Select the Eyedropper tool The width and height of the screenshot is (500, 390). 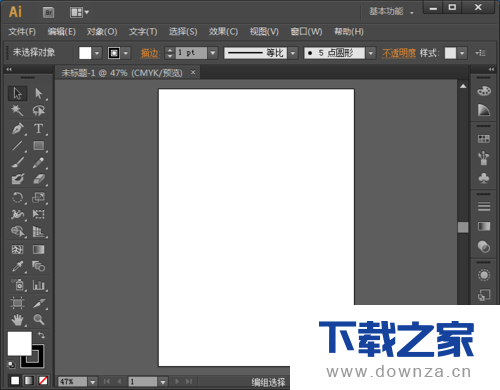click(17, 266)
